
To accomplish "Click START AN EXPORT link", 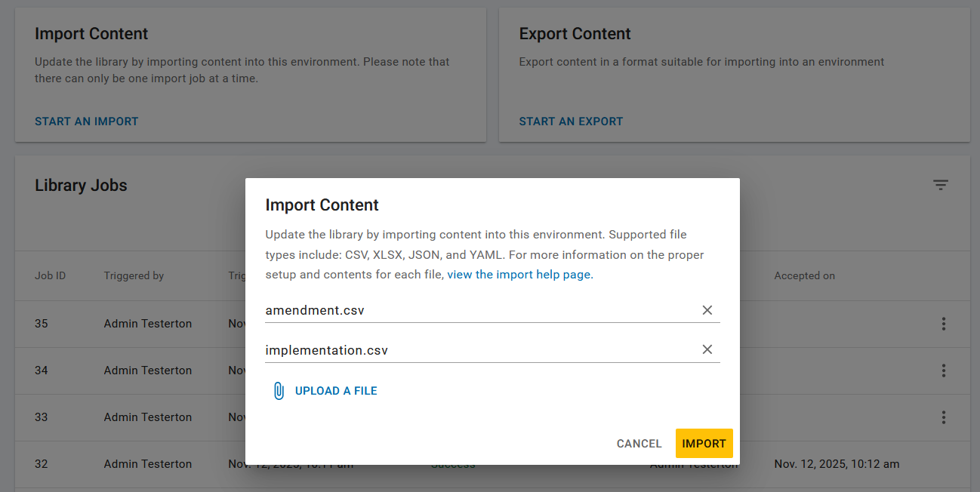I will [571, 121].
